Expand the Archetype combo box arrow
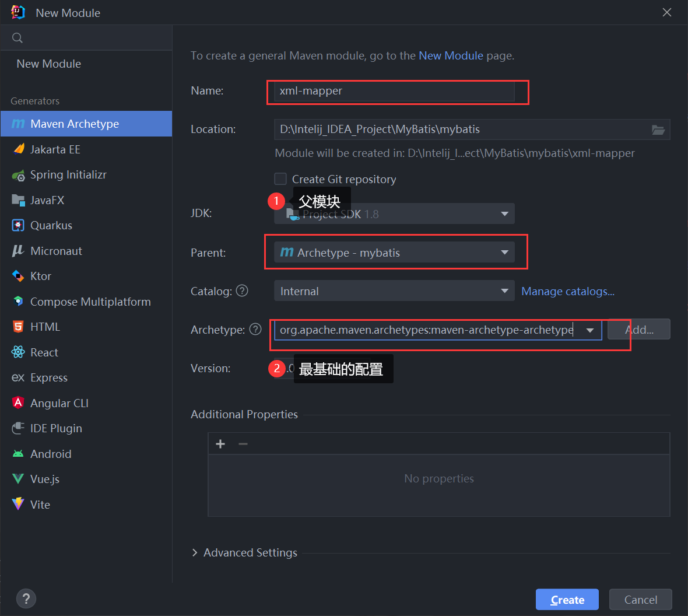The height and width of the screenshot is (616, 688). pos(590,330)
